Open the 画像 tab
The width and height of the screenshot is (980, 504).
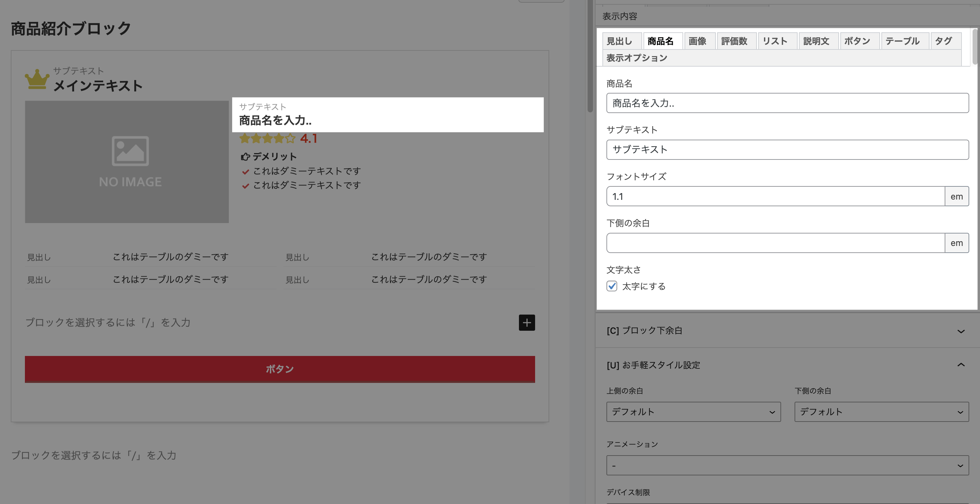pyautogui.click(x=700, y=41)
